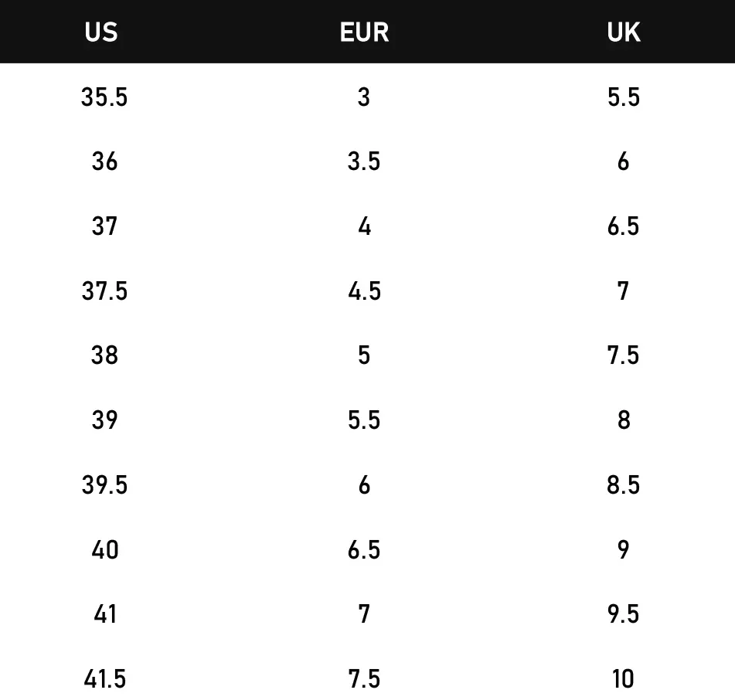Image resolution: width=735 pixels, height=700 pixels.
Task: Select size 35.5 in the US column
Action: pyautogui.click(x=104, y=97)
